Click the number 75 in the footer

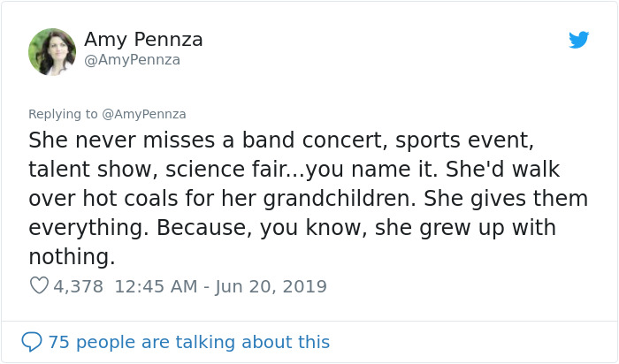point(58,342)
